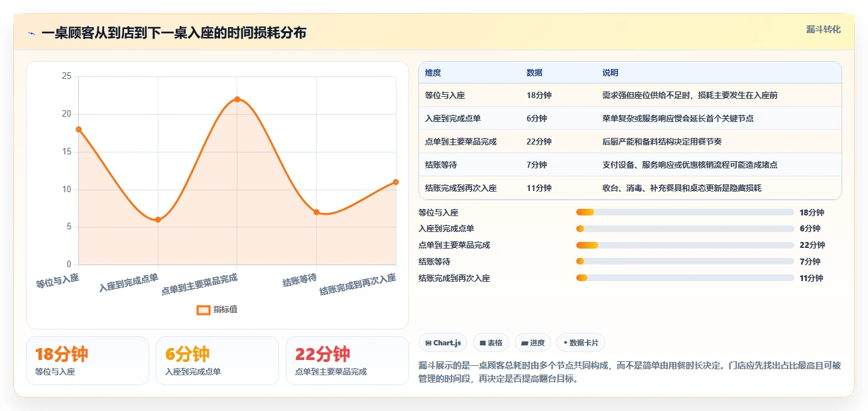Click the x-axis label 点单到主要菜品完成
This screenshot has width=868, height=411.
(x=200, y=284)
